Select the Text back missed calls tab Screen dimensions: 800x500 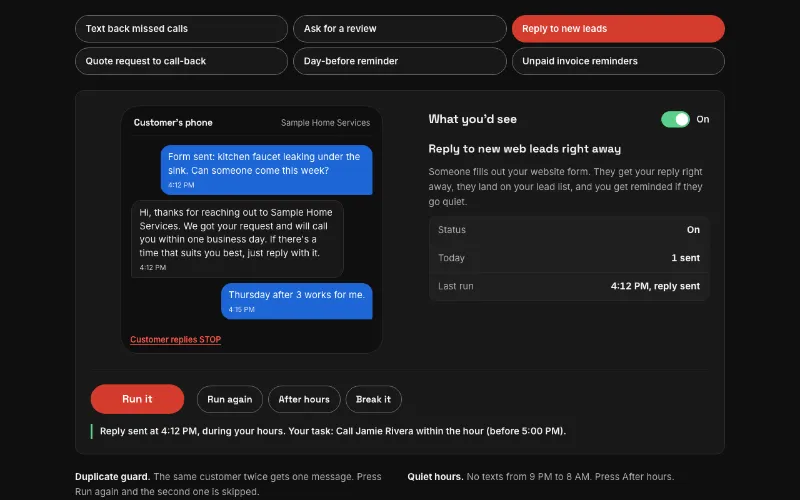tap(181, 29)
